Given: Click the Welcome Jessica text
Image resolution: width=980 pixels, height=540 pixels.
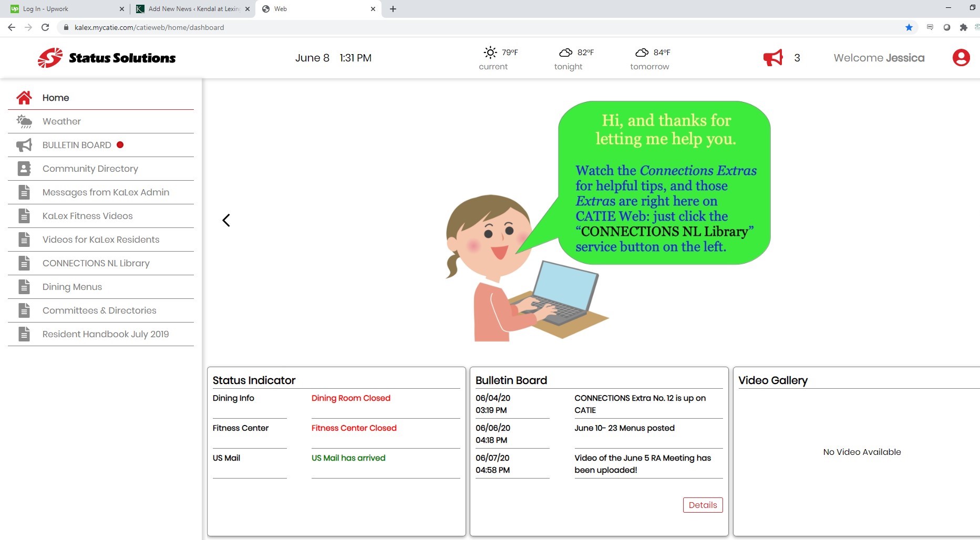Looking at the screenshot, I should 879,58.
